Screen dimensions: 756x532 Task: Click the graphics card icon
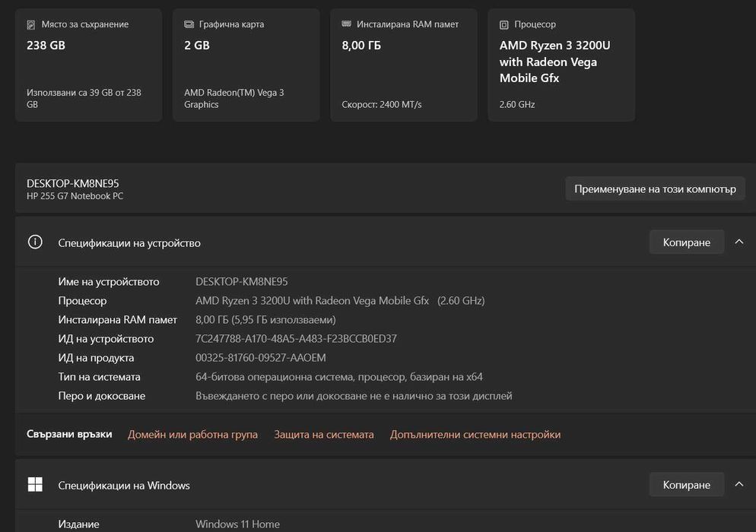pyautogui.click(x=189, y=24)
